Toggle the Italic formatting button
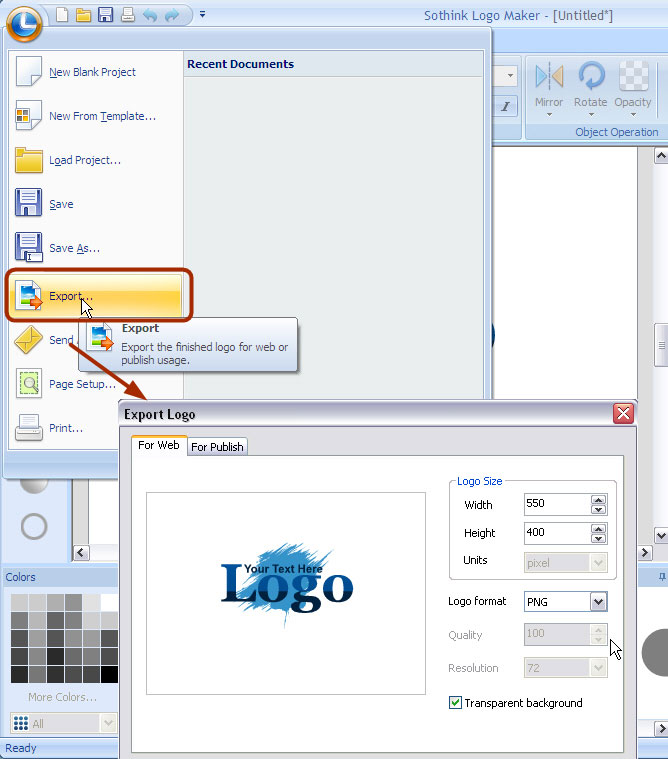The height and width of the screenshot is (759, 668). pos(505,106)
